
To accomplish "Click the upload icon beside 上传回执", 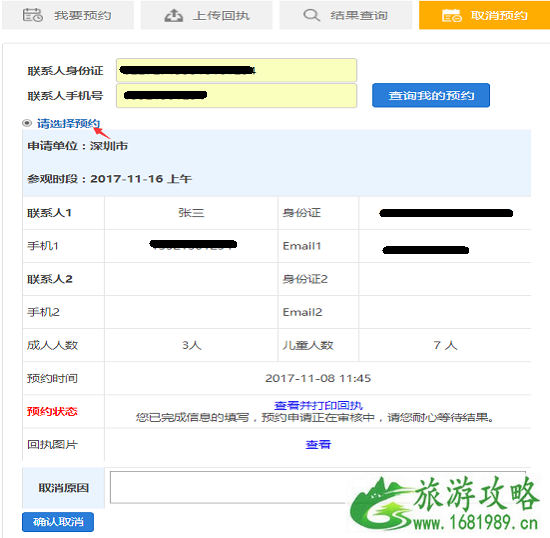I will (174, 15).
